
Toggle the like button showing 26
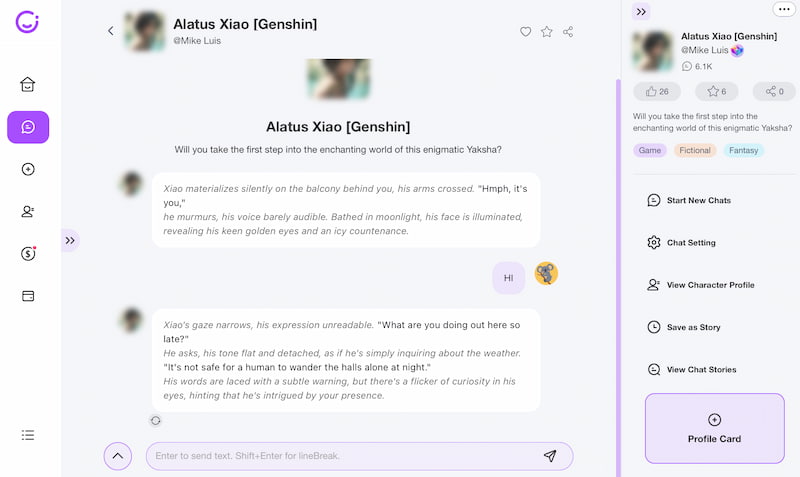coord(657,92)
